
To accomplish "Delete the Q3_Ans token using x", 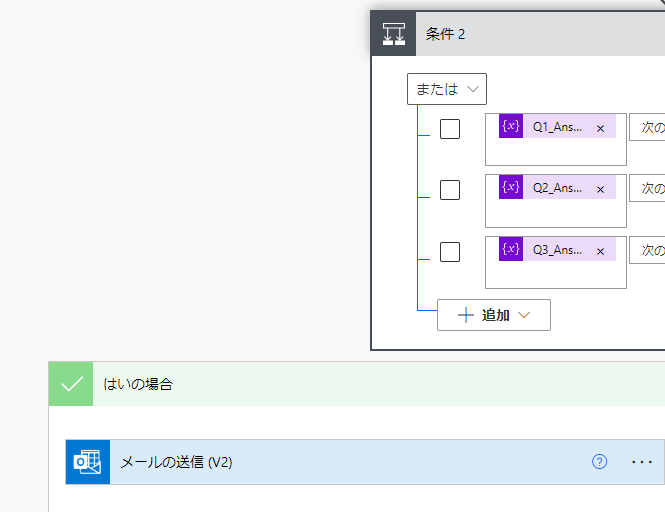I will pos(600,250).
